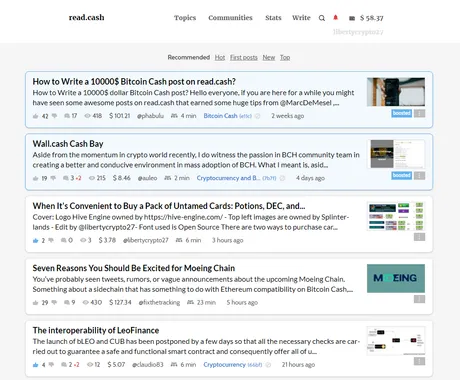This screenshot has width=460, height=380.
Task: Click boosted badge on 10000$ Bitcoin Cash post
Action: pos(401,113)
